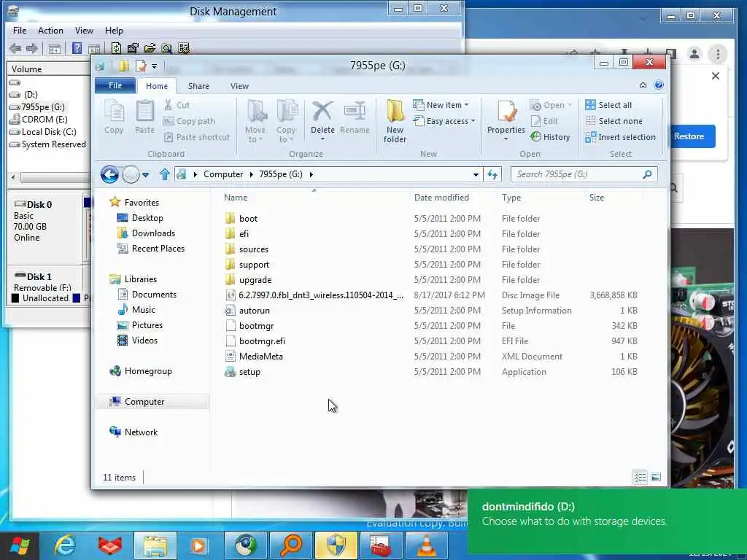This screenshot has height=560, width=747.
Task: Go up one level with Up arrow
Action: (x=164, y=174)
